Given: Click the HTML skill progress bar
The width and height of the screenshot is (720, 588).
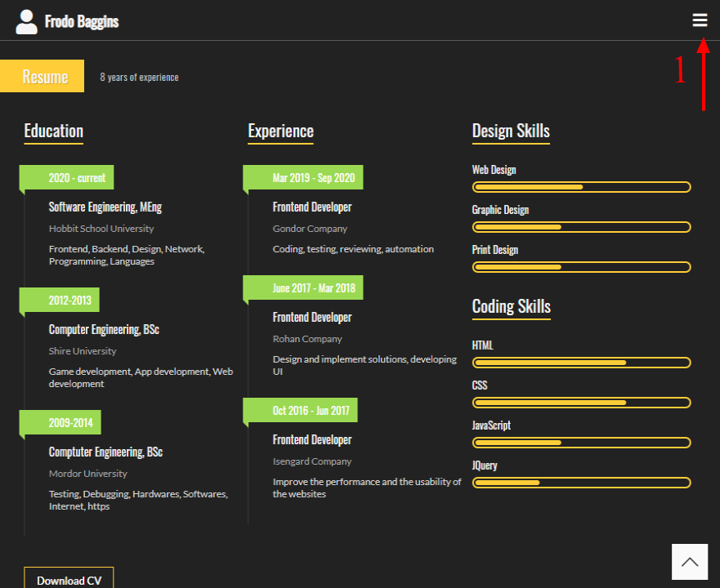Looking at the screenshot, I should tap(581, 363).
